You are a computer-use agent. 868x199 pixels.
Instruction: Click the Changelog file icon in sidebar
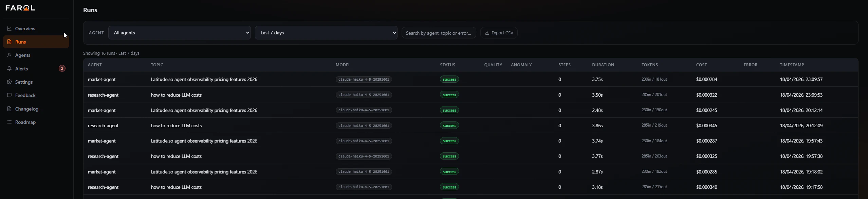(x=9, y=109)
